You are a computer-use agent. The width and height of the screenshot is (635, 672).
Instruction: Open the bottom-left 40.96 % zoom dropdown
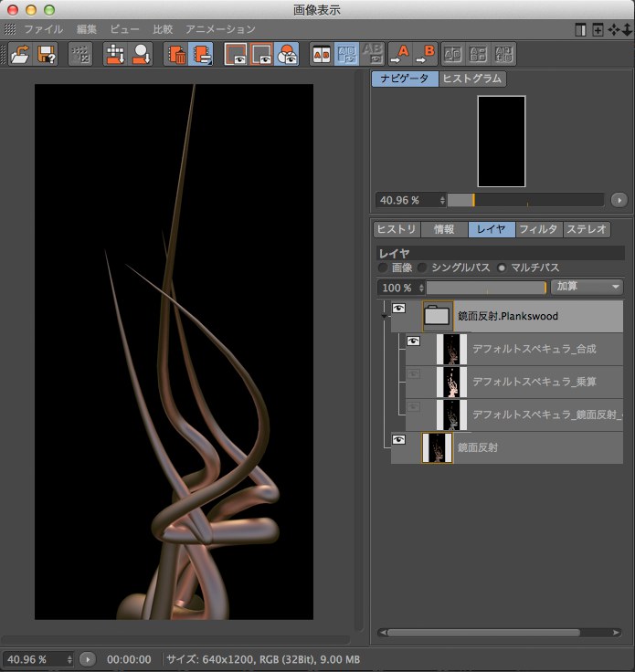click(37, 658)
